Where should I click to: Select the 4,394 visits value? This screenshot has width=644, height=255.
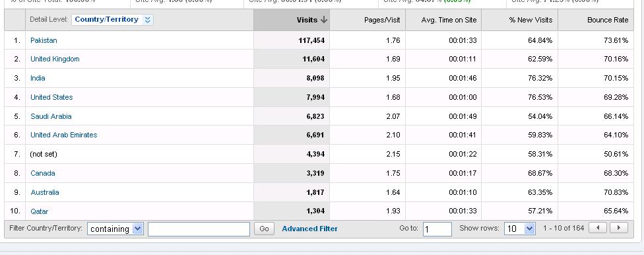coord(315,154)
